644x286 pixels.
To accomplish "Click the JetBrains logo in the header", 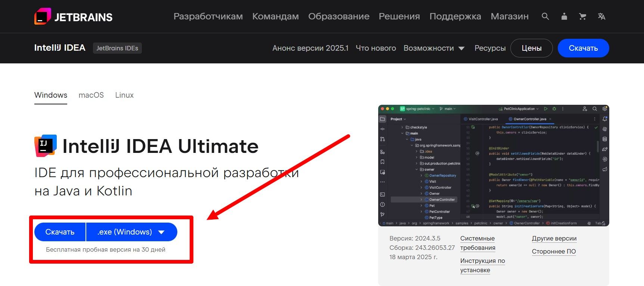I will tap(73, 17).
